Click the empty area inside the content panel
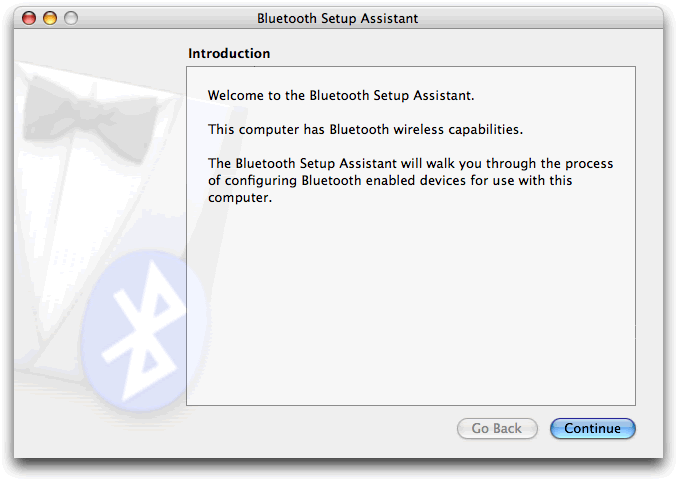Image resolution: width=677 pixels, height=481 pixels. click(410, 310)
